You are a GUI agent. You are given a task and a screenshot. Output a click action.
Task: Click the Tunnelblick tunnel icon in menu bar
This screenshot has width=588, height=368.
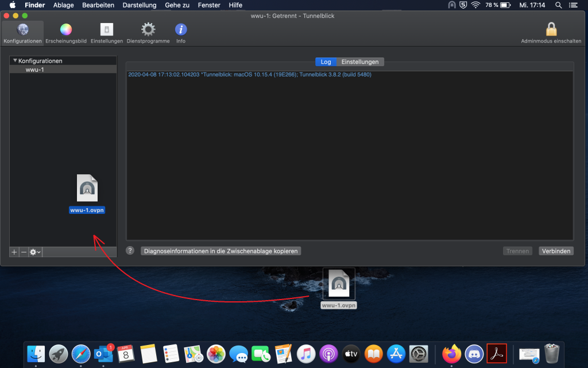coord(452,5)
